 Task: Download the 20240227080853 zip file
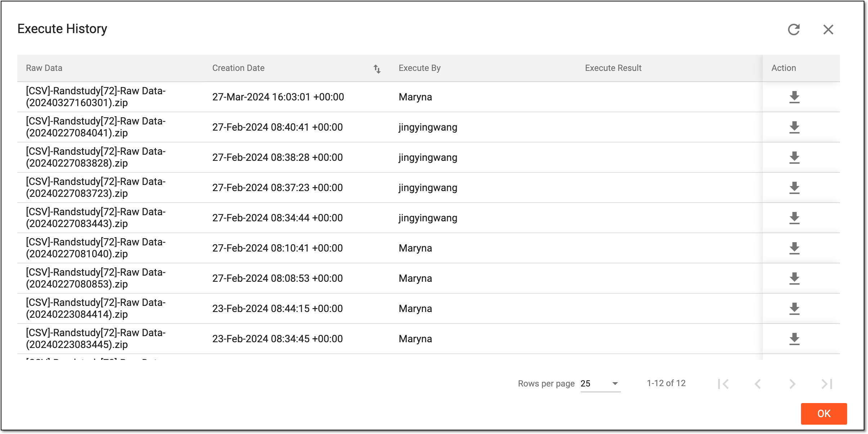[795, 279]
